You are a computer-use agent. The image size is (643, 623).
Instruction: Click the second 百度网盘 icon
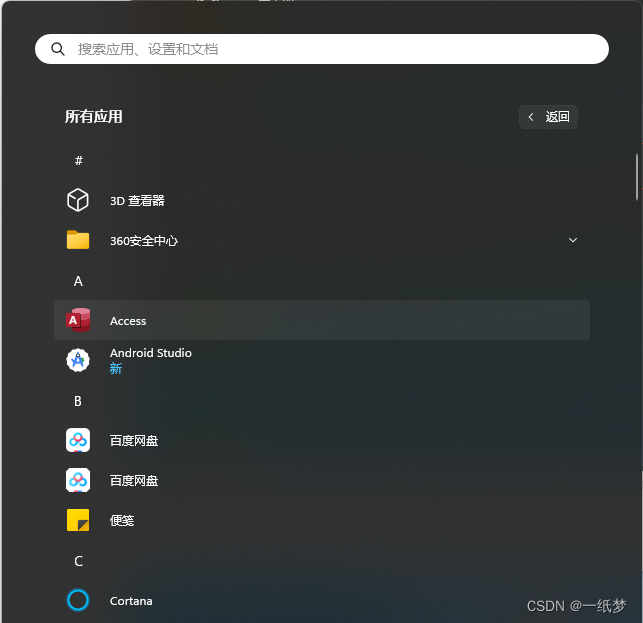tap(78, 480)
